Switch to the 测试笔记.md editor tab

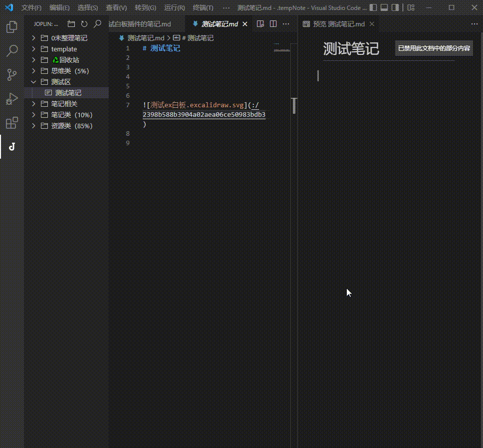click(x=220, y=24)
